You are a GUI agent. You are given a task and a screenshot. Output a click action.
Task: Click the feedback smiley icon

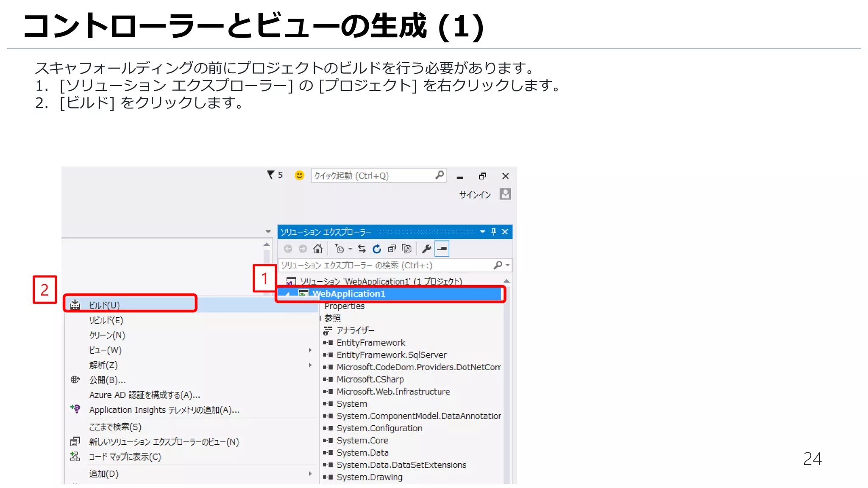(299, 175)
